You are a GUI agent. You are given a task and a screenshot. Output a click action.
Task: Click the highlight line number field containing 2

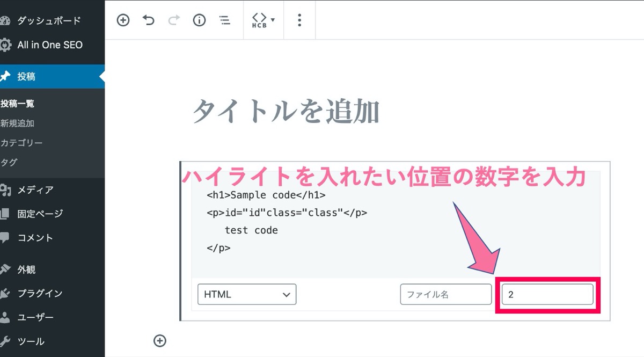tap(547, 294)
